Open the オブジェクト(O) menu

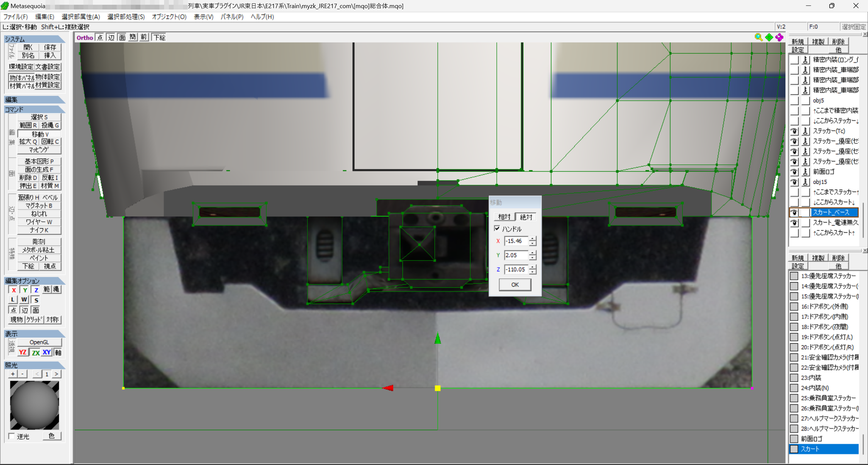point(169,17)
